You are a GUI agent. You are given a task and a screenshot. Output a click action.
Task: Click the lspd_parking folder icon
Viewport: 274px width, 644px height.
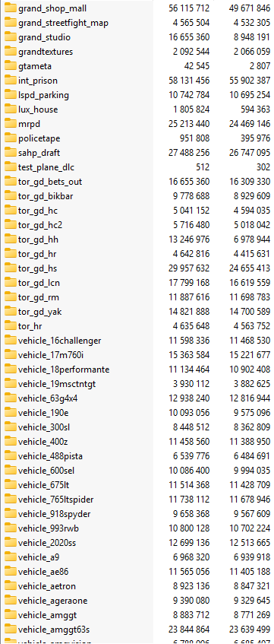point(11,95)
